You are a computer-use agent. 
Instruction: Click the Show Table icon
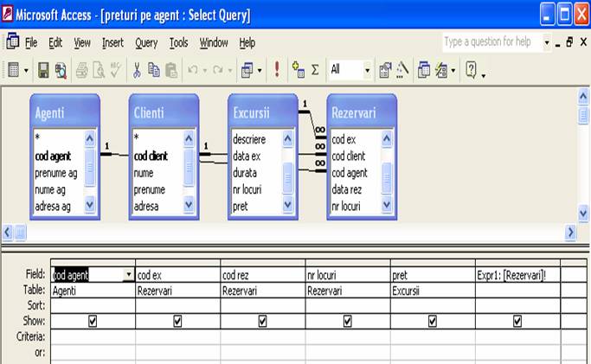click(299, 70)
